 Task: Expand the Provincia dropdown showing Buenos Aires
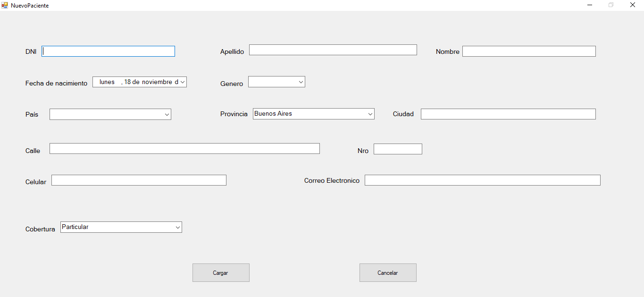[370, 114]
